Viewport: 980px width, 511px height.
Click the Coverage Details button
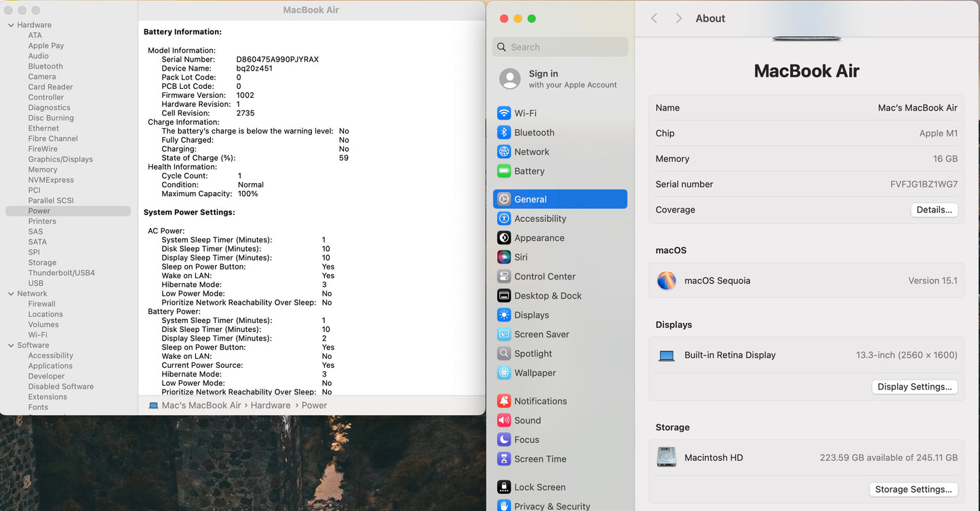pyautogui.click(x=934, y=210)
